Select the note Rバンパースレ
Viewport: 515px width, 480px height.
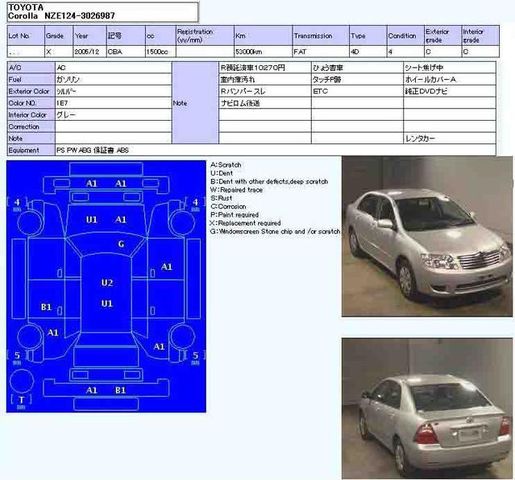pyautogui.click(x=265, y=91)
